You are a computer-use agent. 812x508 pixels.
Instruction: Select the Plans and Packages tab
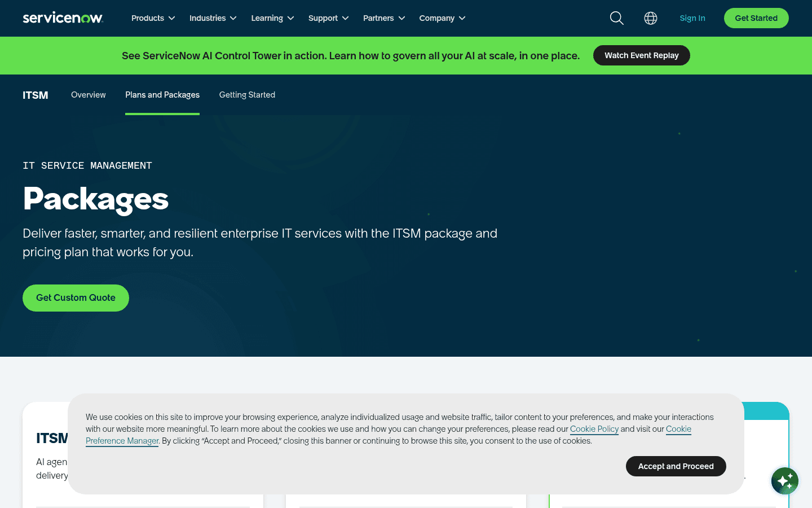(x=162, y=95)
